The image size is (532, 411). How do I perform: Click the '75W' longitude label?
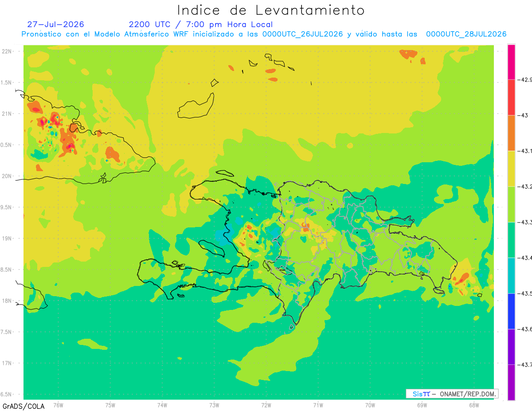(110, 405)
